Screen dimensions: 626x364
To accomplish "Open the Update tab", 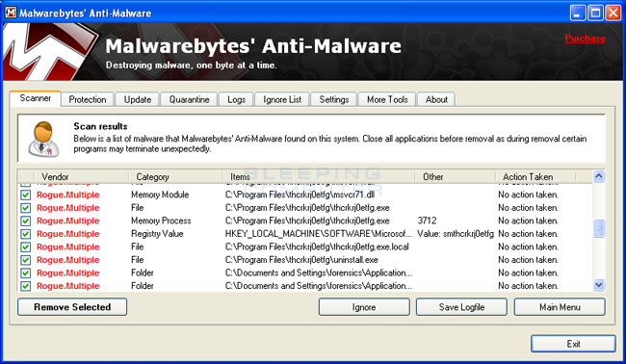I will 138,99.
